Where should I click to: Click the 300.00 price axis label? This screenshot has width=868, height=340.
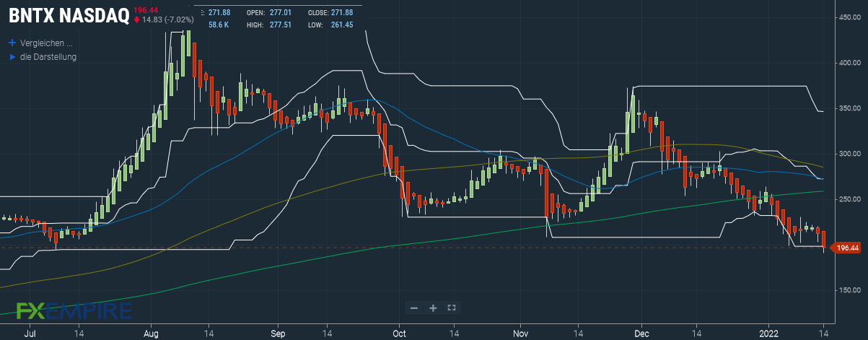pos(851,154)
